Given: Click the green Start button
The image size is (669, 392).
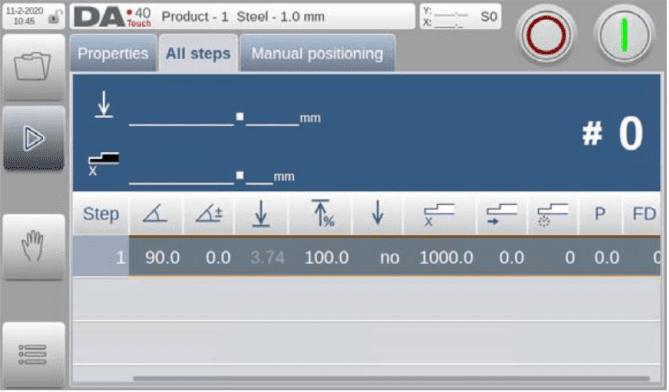Looking at the screenshot, I should point(624,35).
